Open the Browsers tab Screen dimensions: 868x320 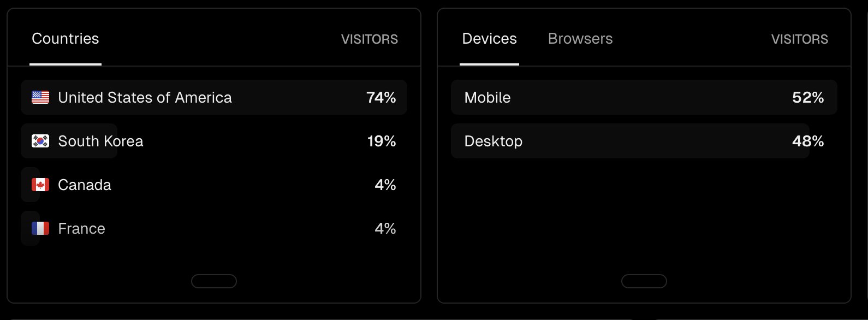(580, 39)
